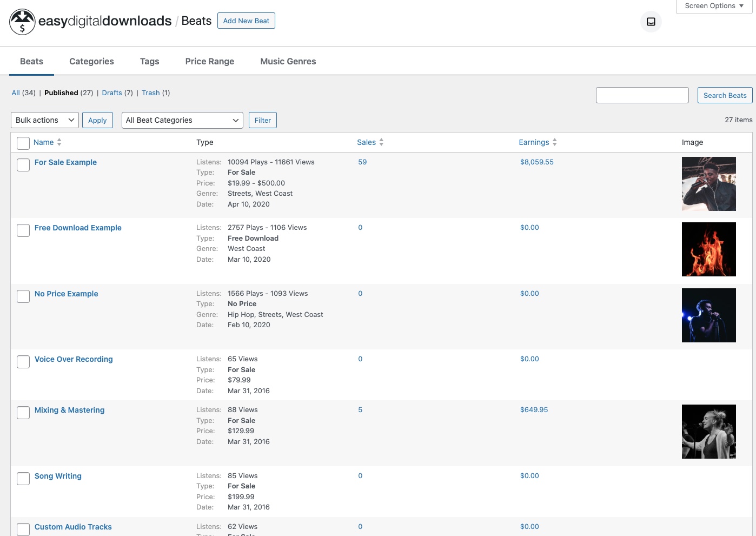Expand the Screen Options panel
This screenshot has height=536, width=756.
coord(714,6)
